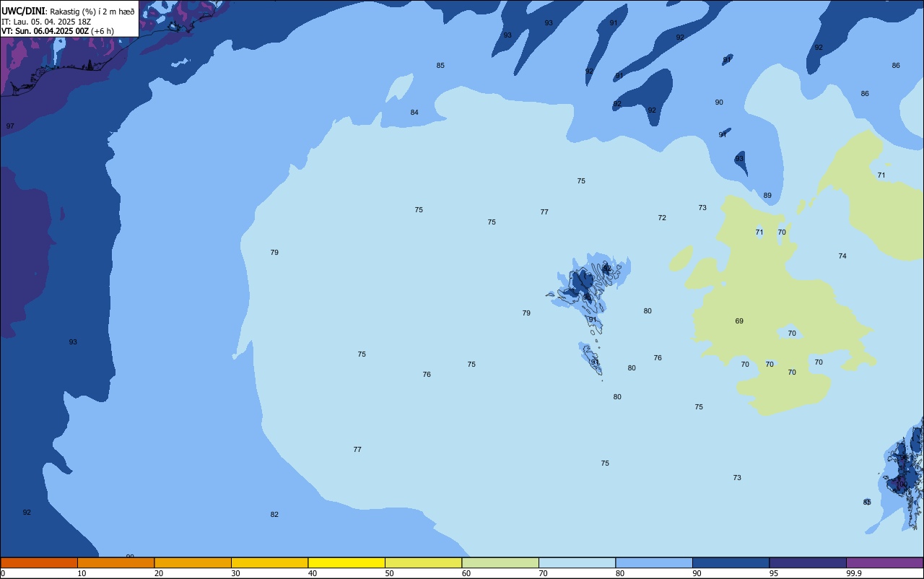Viewport: 924px width, 579px height.
Task: Click the legend tick label '20'
Action: (159, 573)
